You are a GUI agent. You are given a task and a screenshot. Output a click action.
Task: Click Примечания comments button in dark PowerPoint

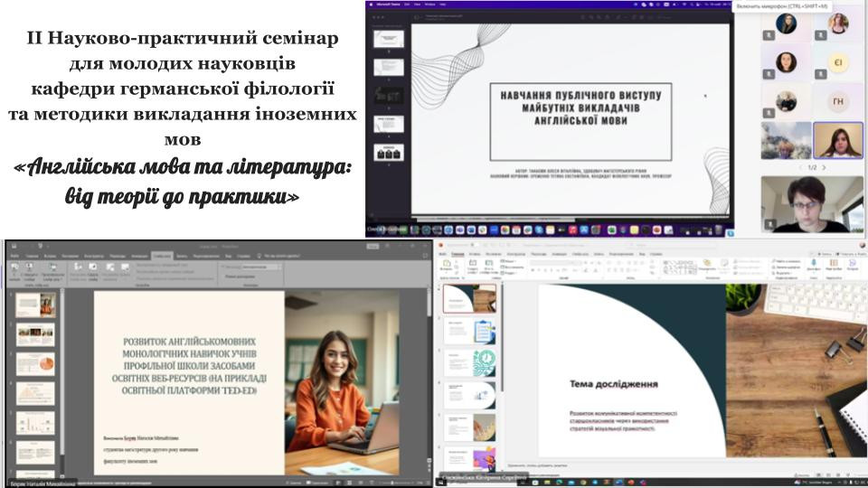pos(317,483)
